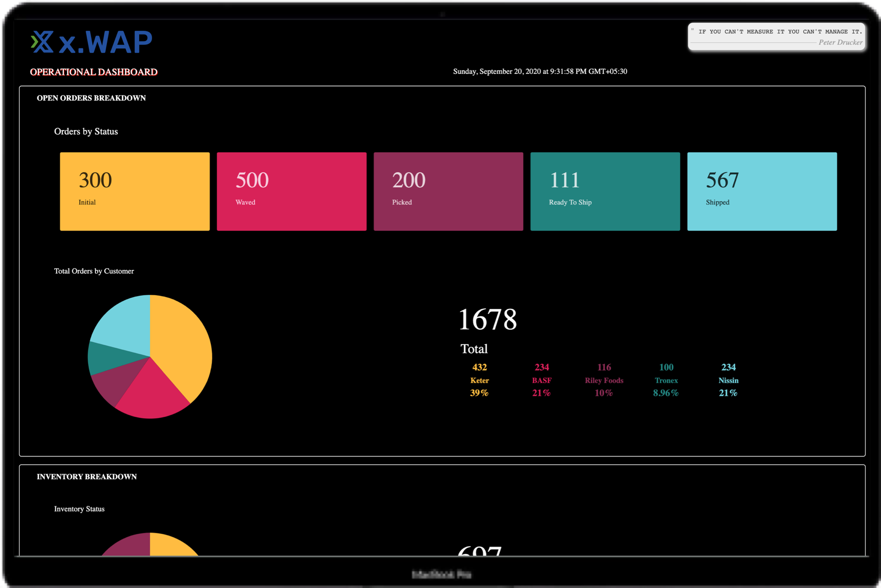Viewport: 881px width, 588px height.
Task: Click Tronex order count 100
Action: click(x=666, y=367)
